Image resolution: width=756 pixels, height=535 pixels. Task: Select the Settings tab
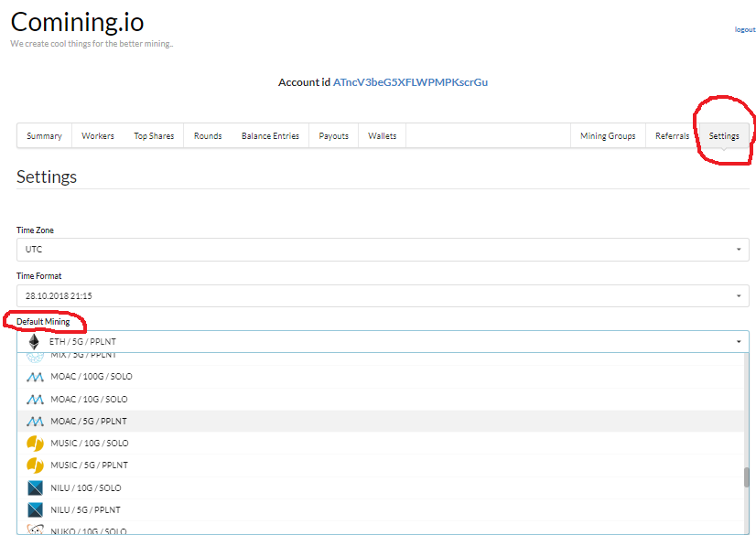pyautogui.click(x=724, y=135)
